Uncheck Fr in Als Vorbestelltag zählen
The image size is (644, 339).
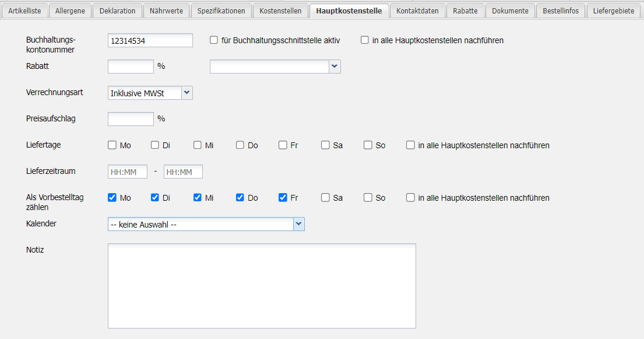coord(283,198)
